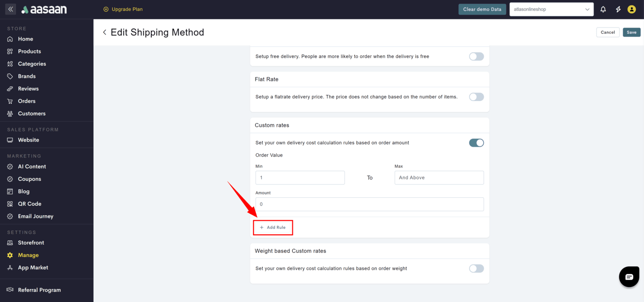Click the Add Rule button

click(x=273, y=227)
